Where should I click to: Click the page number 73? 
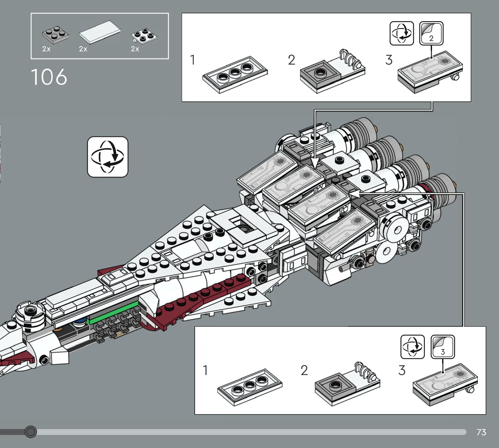481,432
